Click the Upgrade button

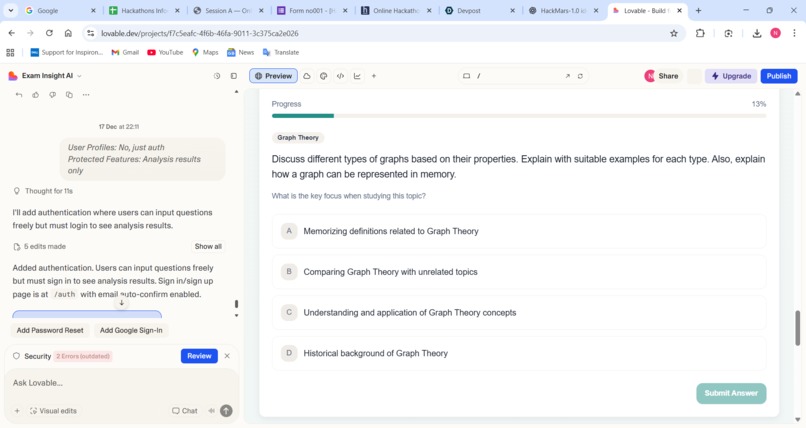point(731,76)
